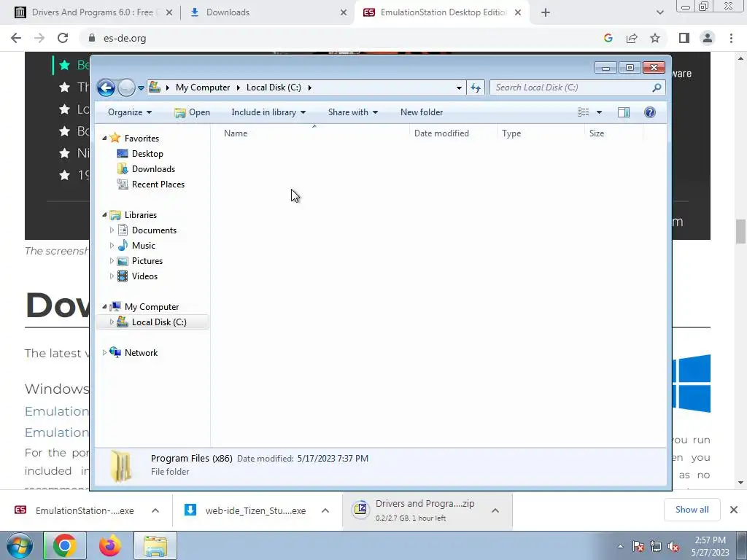Switch to Drivers And Programs 6.0 tab
Screen dimensions: 747x560
[x=93, y=12]
